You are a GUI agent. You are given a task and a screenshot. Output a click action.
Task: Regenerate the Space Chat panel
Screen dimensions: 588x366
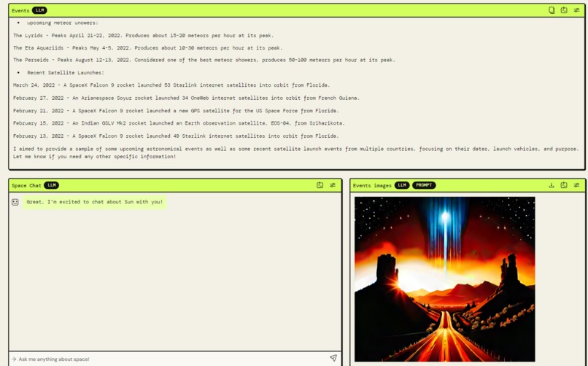click(x=320, y=185)
